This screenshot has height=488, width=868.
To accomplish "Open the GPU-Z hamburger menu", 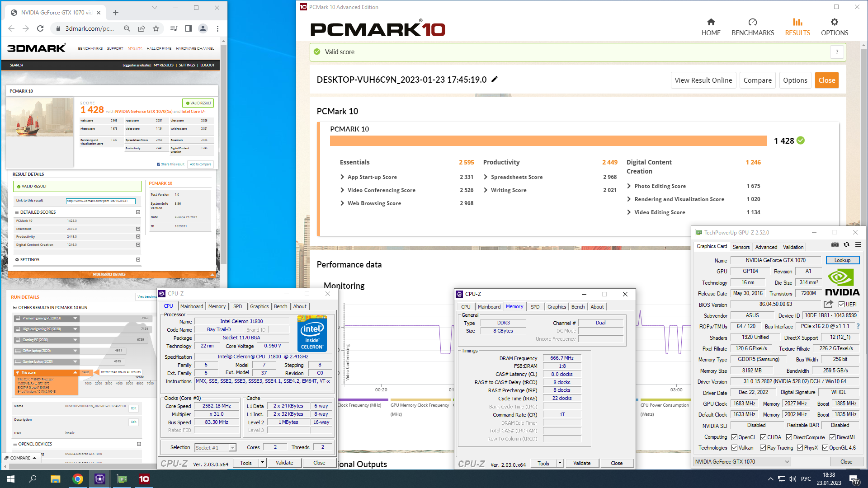I will (x=858, y=244).
